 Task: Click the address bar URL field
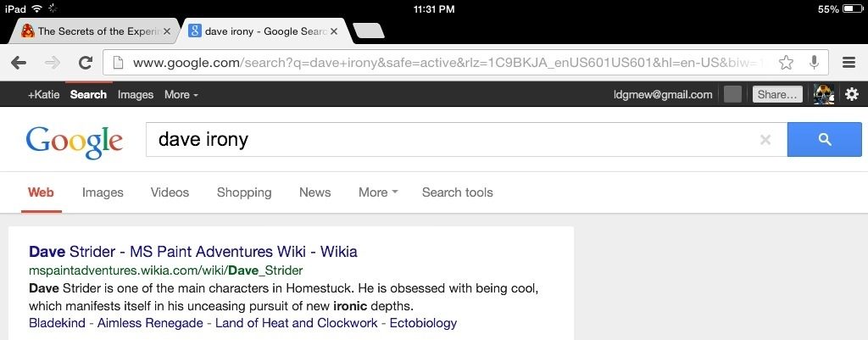[x=441, y=62]
